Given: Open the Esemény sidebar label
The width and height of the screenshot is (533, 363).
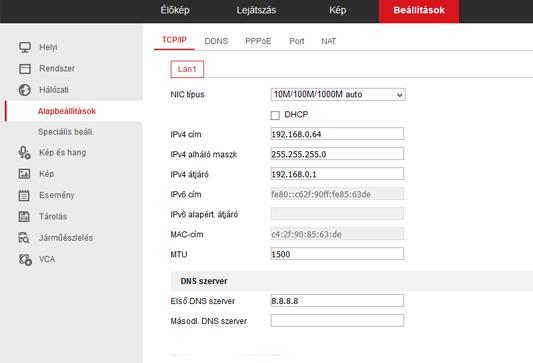Looking at the screenshot, I should pyautogui.click(x=56, y=195).
